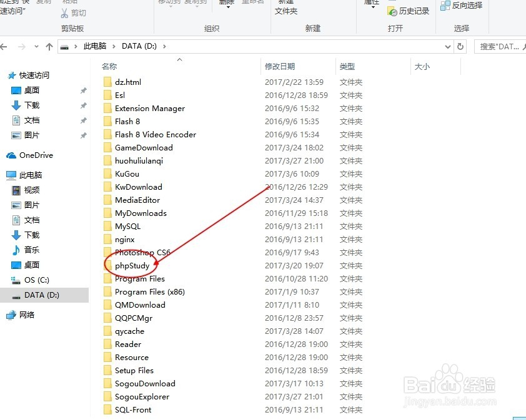Go forward with the right arrow
526x420 pixels.
pos(21,47)
